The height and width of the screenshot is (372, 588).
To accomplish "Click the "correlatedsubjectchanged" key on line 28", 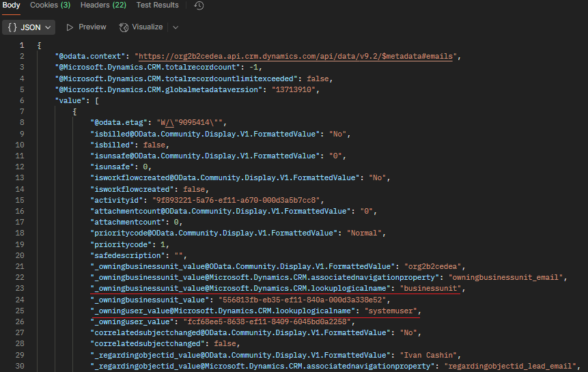I will 148,343.
